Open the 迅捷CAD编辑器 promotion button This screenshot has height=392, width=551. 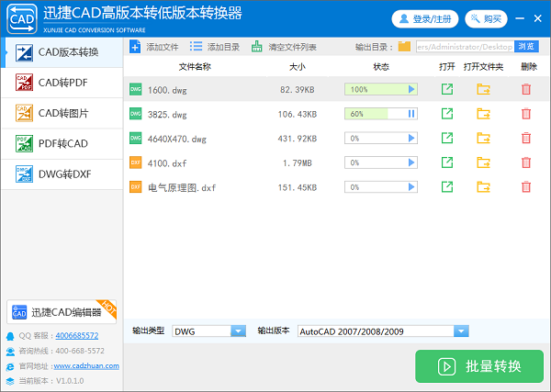tap(62, 312)
